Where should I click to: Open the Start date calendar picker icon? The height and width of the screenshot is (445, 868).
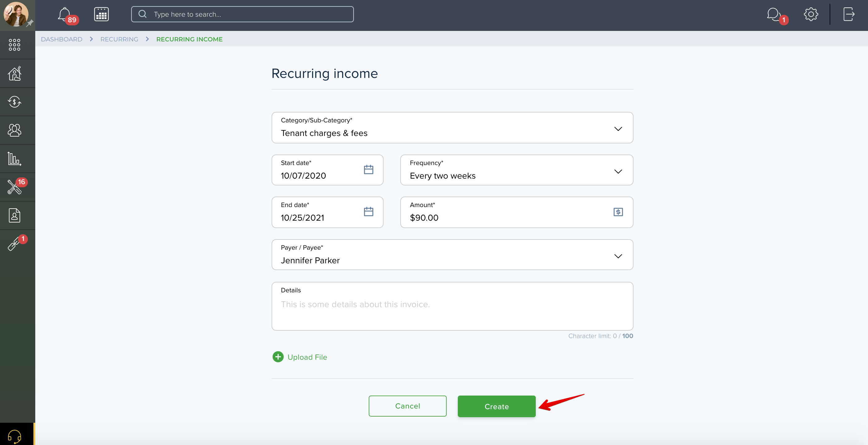coord(369,169)
